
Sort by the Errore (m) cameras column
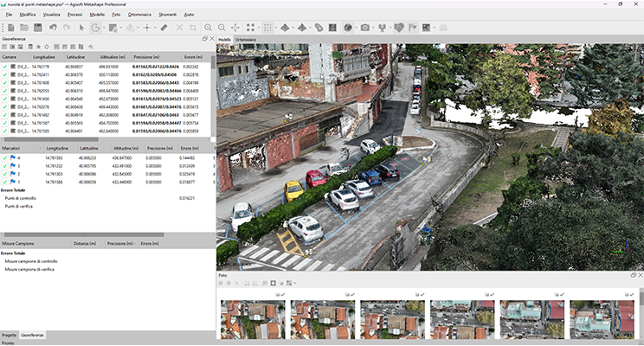193,56
